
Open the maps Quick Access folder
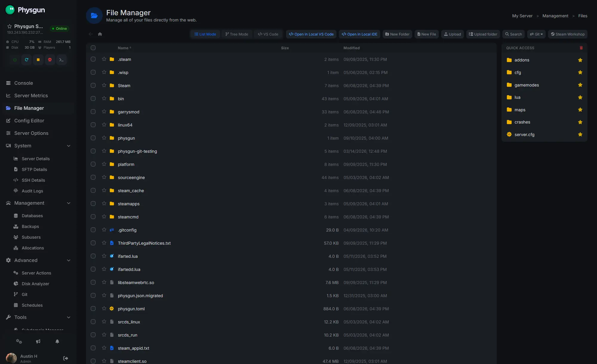(x=520, y=110)
